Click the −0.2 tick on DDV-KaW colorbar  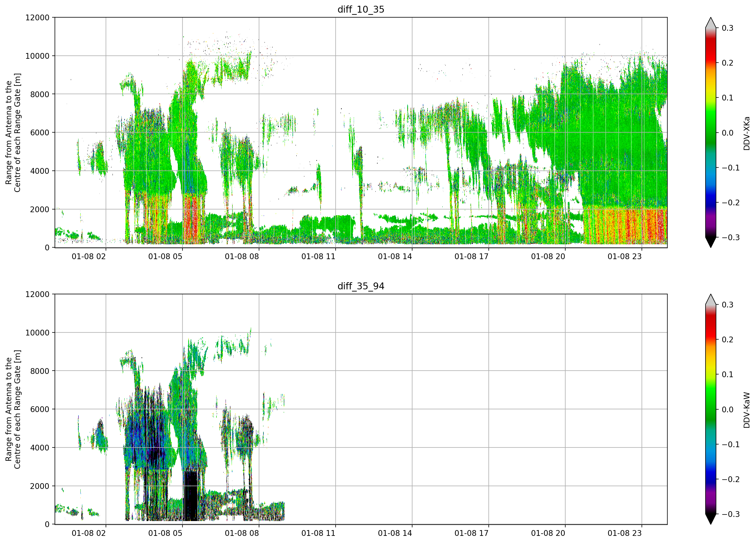(x=730, y=479)
